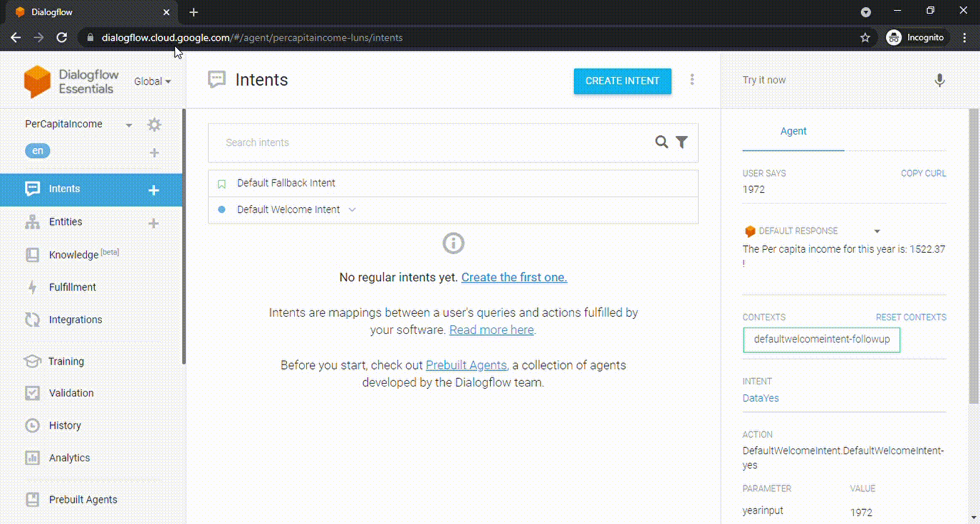The image size is (980, 524).
Task: Open the PerCapitaIncome agent dropdown
Action: pos(129,125)
